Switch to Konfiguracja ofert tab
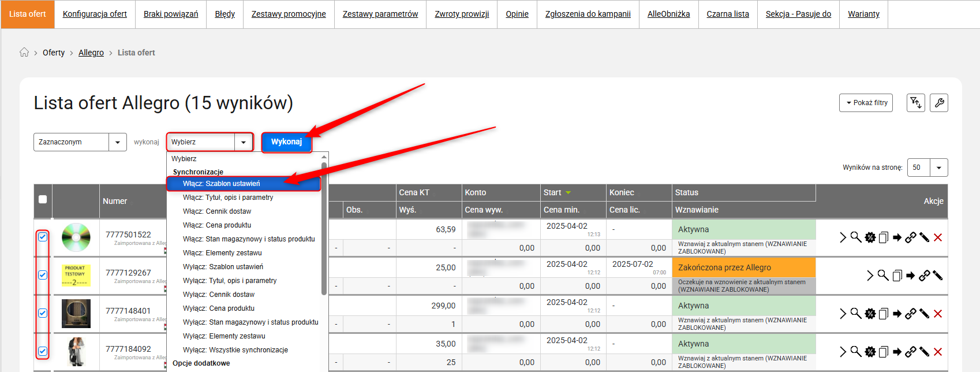This screenshot has height=372, width=980. pos(95,14)
